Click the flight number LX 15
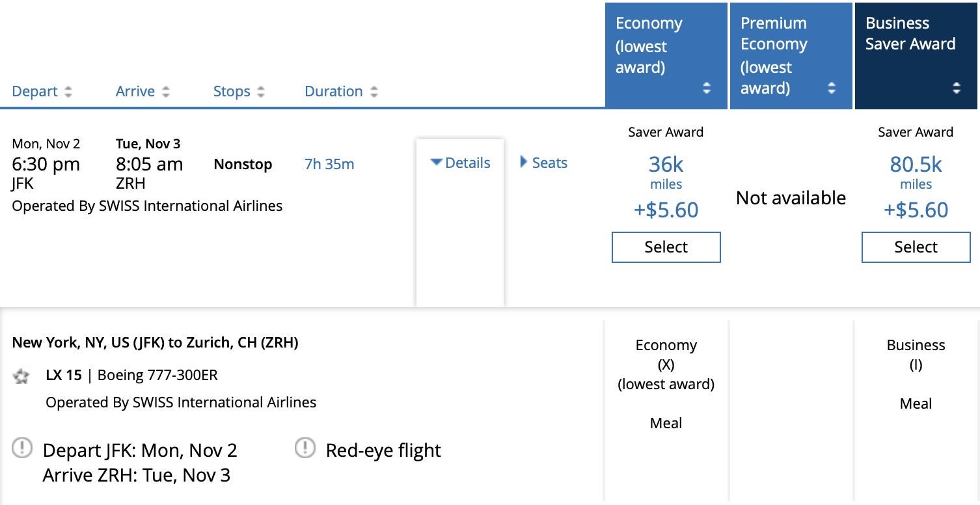The height and width of the screenshot is (505, 980). pyautogui.click(x=64, y=375)
